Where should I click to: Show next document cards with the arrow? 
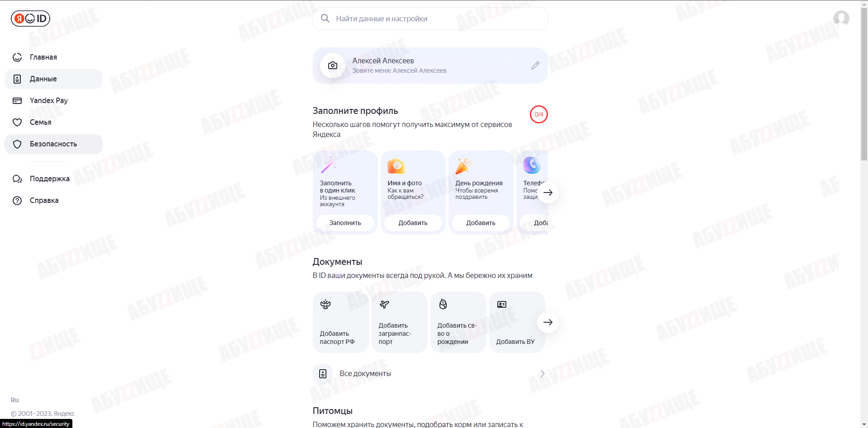(548, 322)
